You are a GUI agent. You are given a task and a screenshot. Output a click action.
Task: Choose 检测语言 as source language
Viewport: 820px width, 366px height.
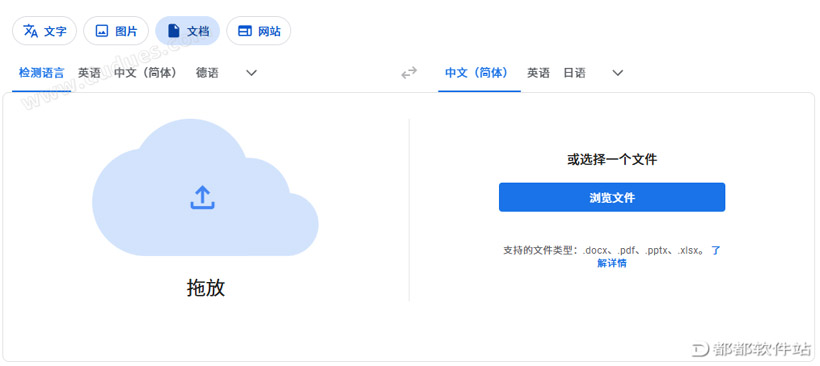click(x=41, y=73)
